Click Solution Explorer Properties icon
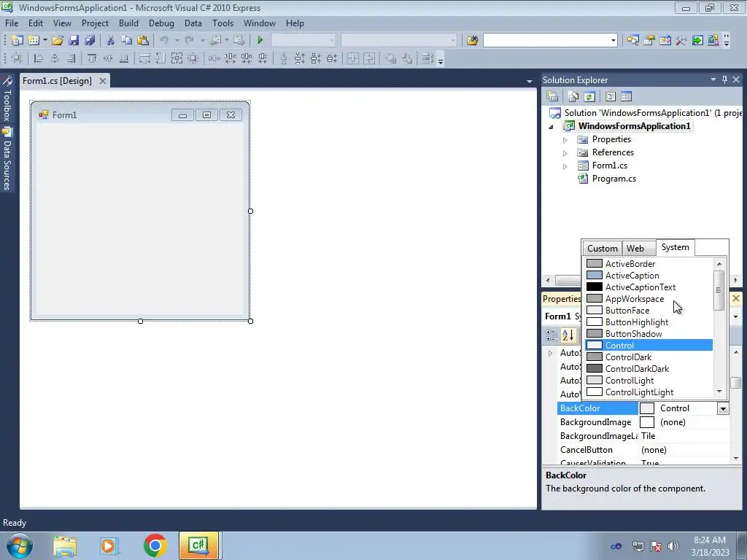The height and width of the screenshot is (560, 747). pos(553,97)
